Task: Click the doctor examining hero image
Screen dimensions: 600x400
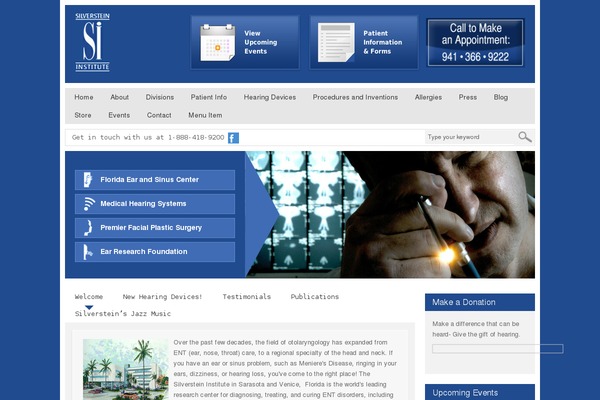Action: pyautogui.click(x=390, y=214)
